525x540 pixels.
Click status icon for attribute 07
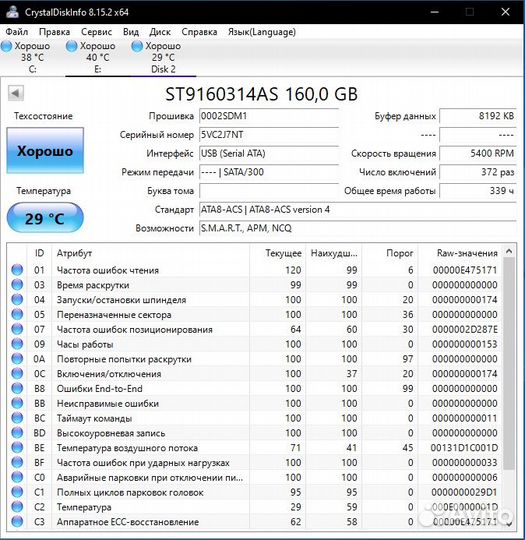pos(17,329)
